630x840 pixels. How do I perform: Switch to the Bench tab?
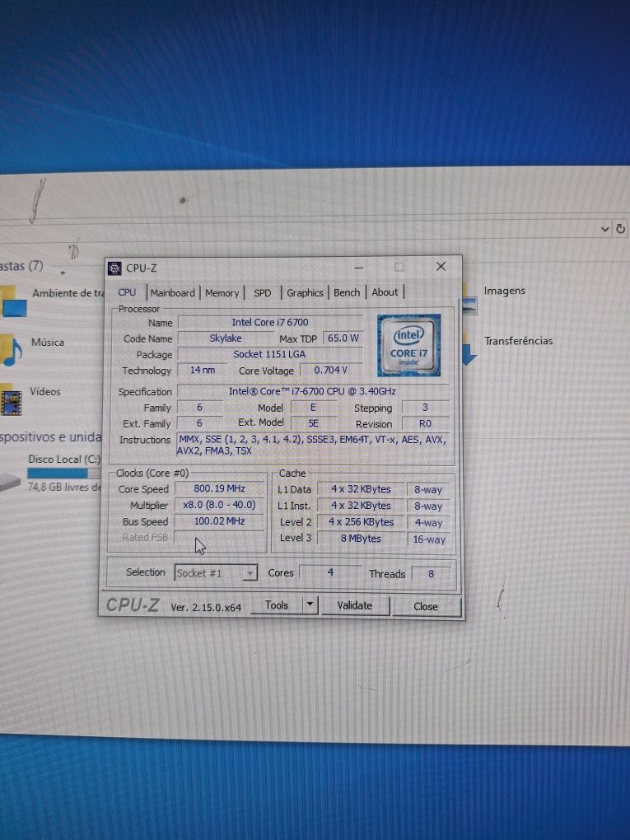[347, 292]
